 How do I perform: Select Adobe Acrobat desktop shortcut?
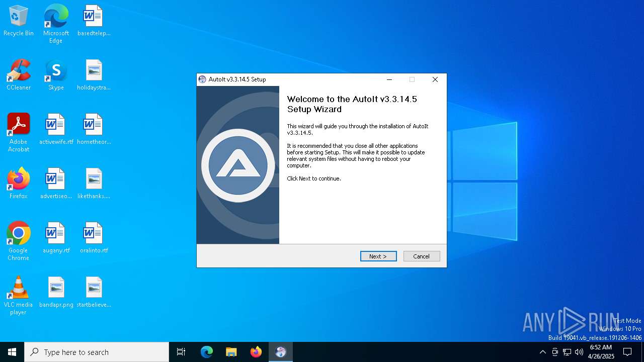[x=19, y=133]
